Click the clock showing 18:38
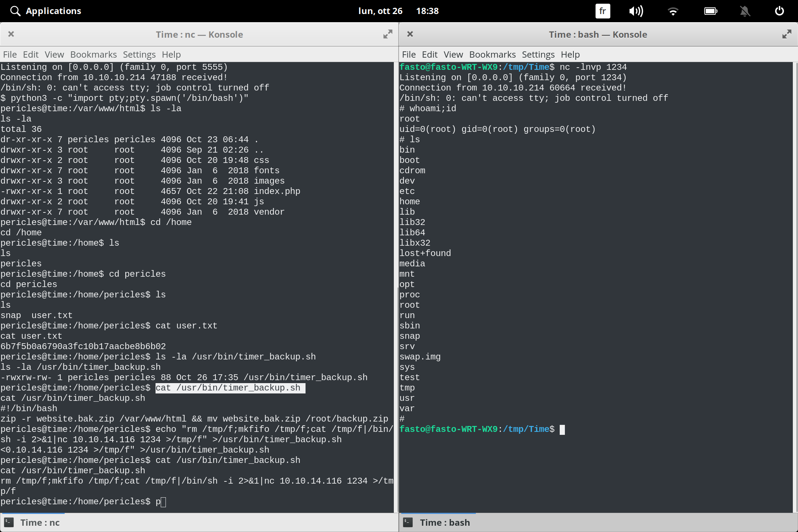This screenshot has width=798, height=532. click(x=427, y=11)
